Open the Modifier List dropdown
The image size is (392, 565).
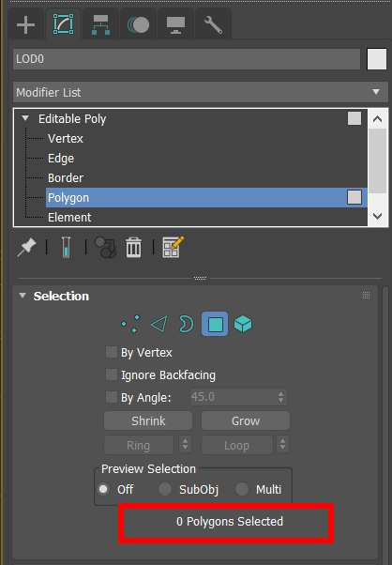[201, 92]
